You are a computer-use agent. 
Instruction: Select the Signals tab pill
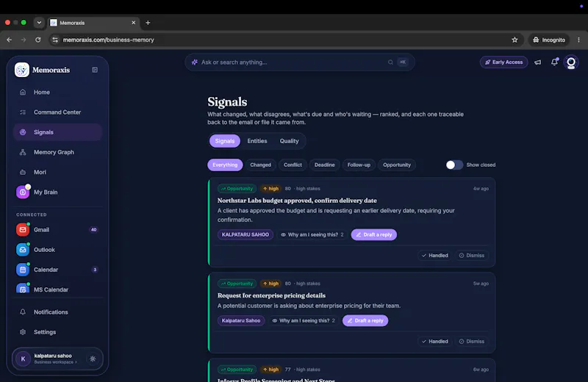(225, 141)
